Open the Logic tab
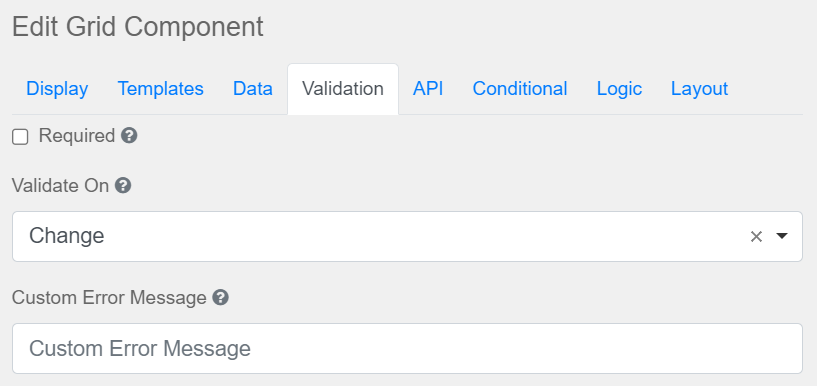Viewport: 817px width, 386px height. (x=619, y=89)
